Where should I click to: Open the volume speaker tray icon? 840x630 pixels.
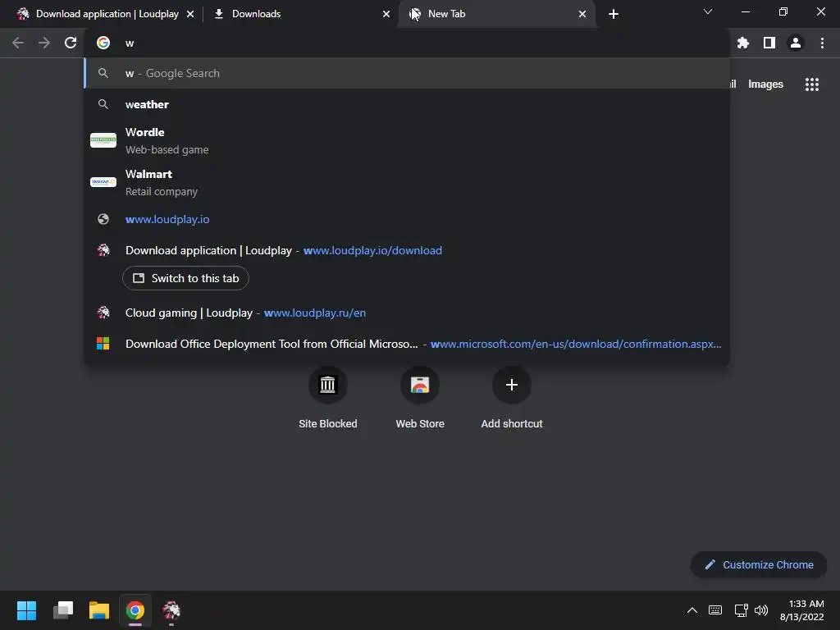pyautogui.click(x=761, y=610)
